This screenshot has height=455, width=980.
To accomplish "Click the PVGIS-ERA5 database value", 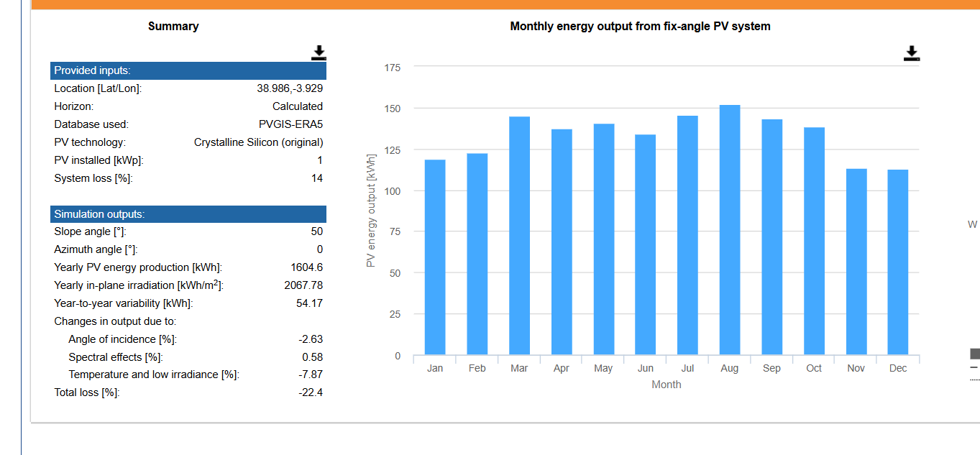I will [290, 124].
